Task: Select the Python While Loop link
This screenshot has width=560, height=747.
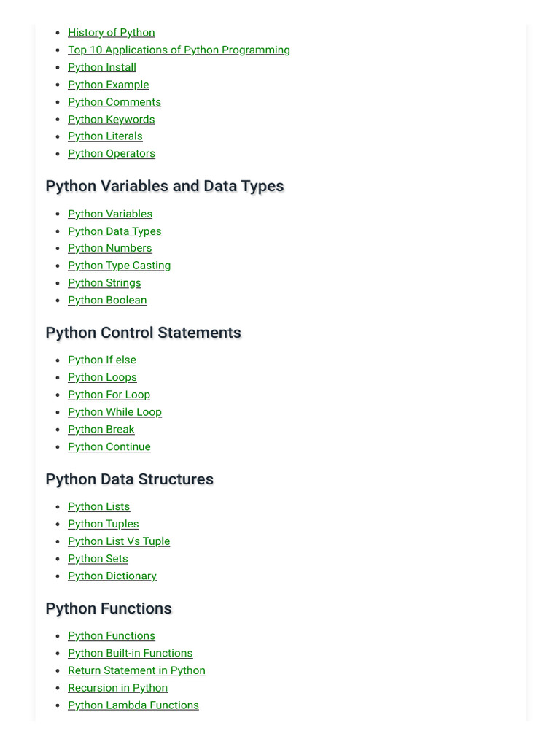Action: click(x=114, y=412)
